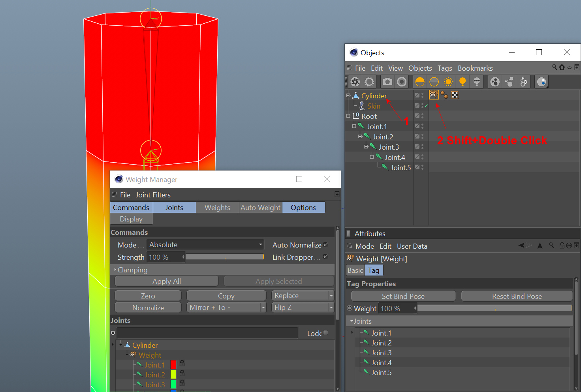Click the orange sun icon in toolbar
The width and height of the screenshot is (581, 392).
click(448, 82)
